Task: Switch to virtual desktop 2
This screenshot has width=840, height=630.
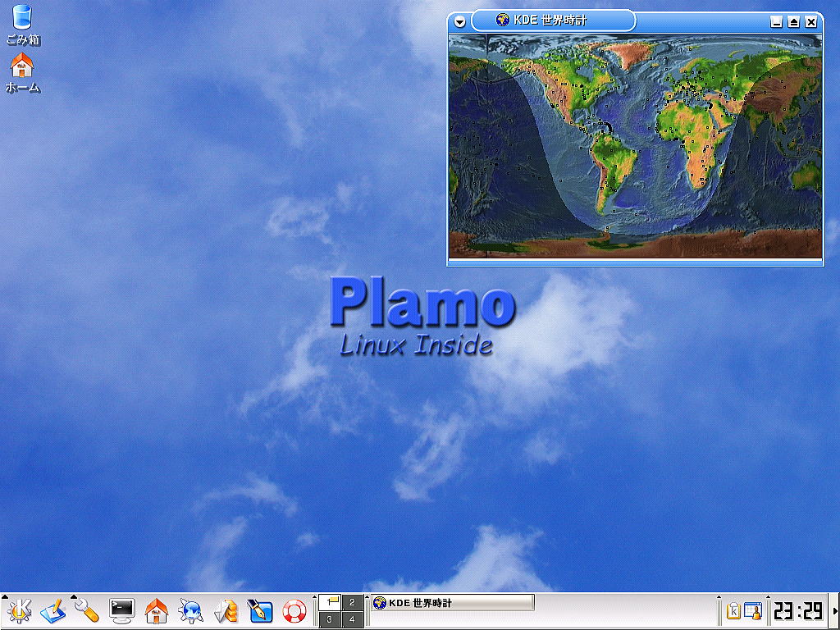Action: (x=352, y=602)
